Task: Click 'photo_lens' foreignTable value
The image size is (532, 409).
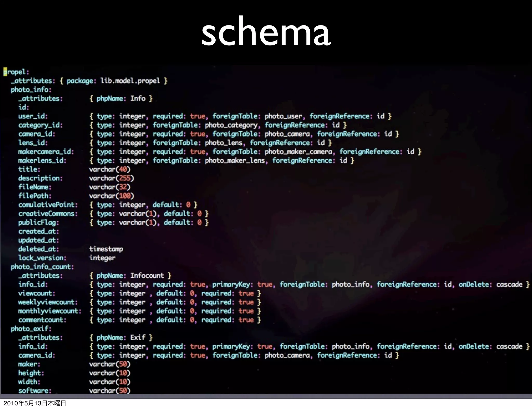Action: (x=223, y=143)
